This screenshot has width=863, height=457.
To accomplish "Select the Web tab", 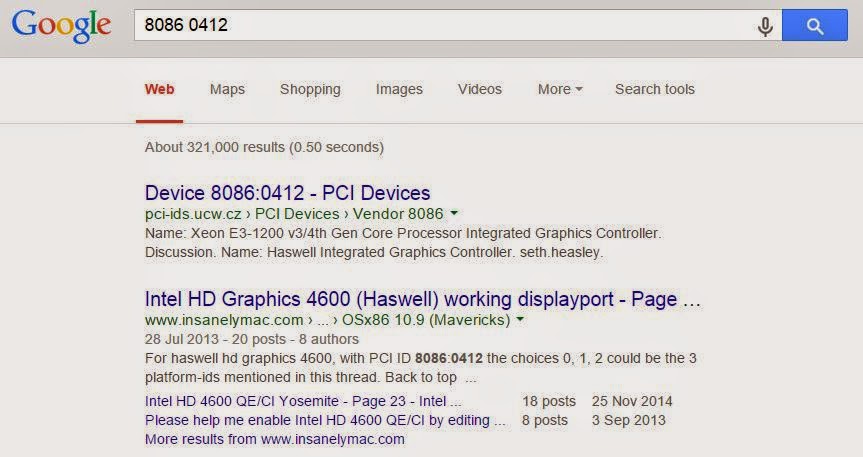I will pyautogui.click(x=160, y=89).
